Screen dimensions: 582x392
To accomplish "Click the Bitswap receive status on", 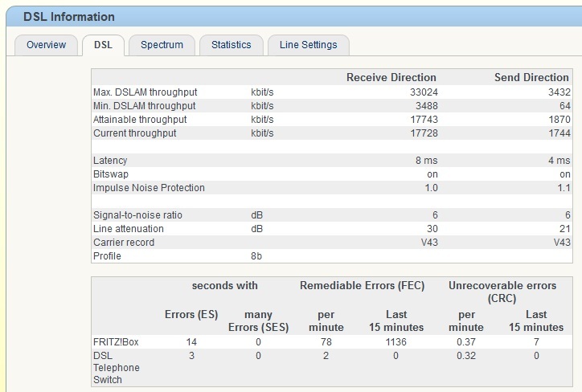I will (432, 174).
